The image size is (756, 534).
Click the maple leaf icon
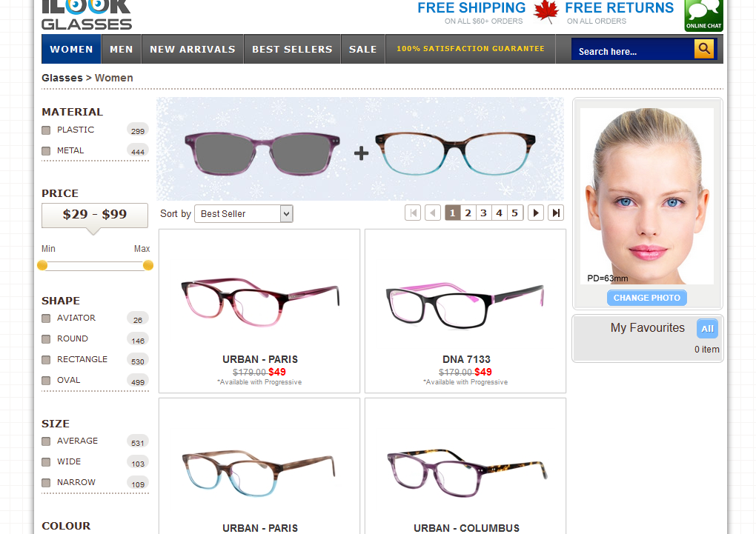(546, 12)
